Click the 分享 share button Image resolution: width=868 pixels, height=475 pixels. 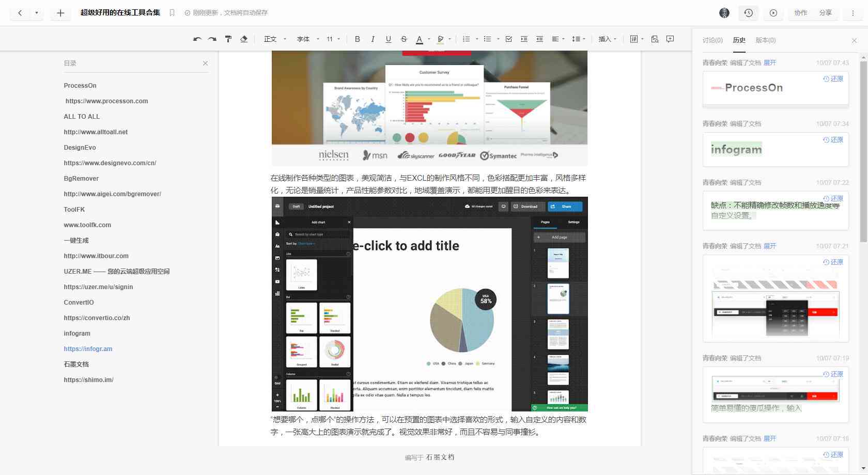pyautogui.click(x=826, y=13)
